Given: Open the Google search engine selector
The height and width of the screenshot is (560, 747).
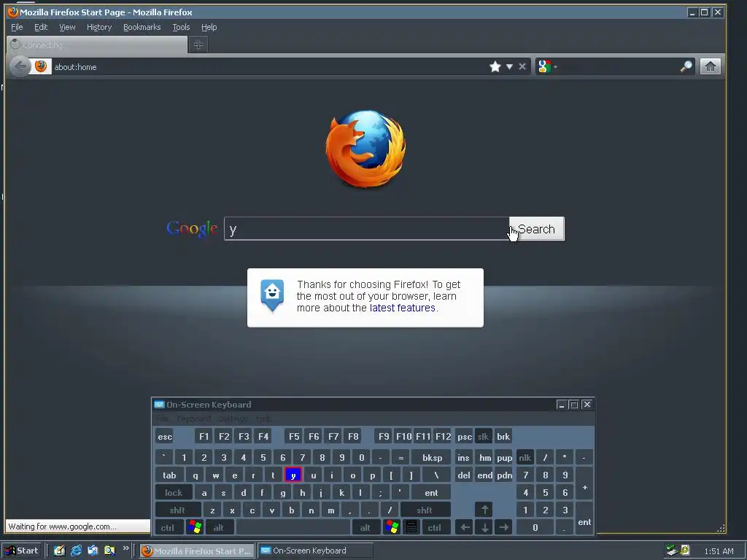Looking at the screenshot, I should 546,66.
